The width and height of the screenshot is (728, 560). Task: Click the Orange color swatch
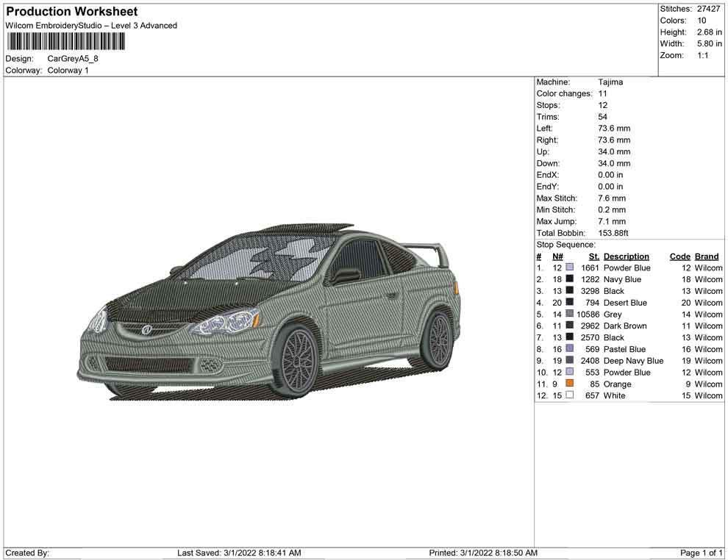pos(570,384)
